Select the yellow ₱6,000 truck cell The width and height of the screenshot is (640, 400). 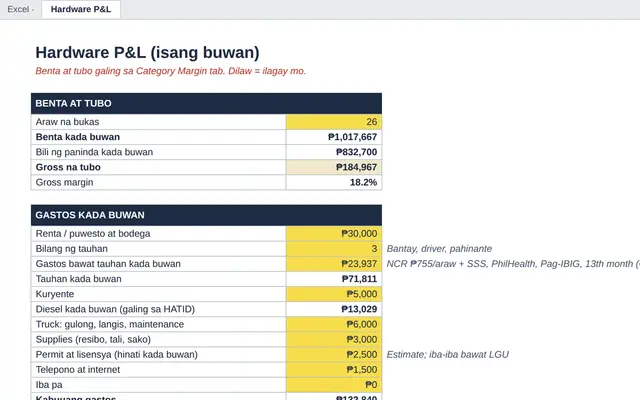tap(334, 324)
